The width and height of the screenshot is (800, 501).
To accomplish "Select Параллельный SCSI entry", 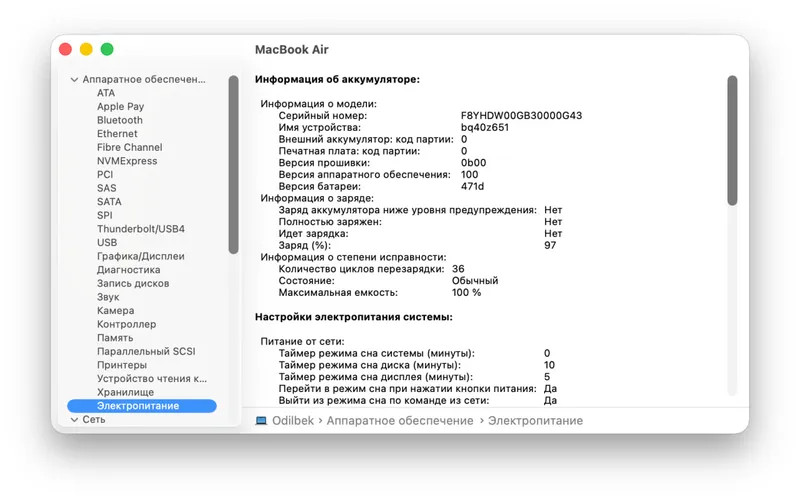I will pyautogui.click(x=146, y=352).
